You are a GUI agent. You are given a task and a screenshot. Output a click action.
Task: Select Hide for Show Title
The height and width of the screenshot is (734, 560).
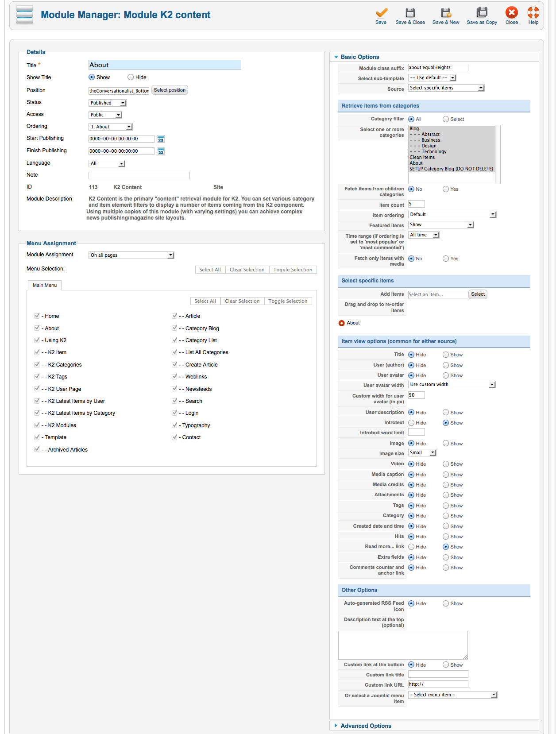(x=131, y=77)
